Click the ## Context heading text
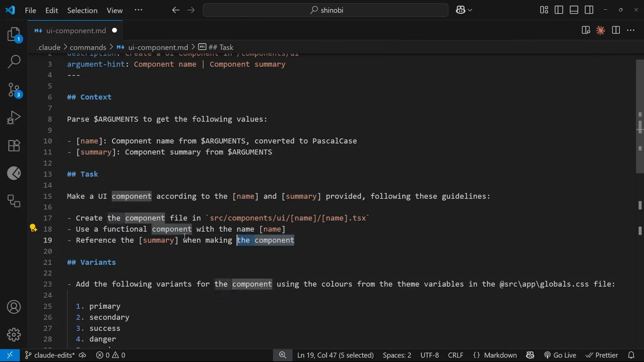 (x=89, y=97)
